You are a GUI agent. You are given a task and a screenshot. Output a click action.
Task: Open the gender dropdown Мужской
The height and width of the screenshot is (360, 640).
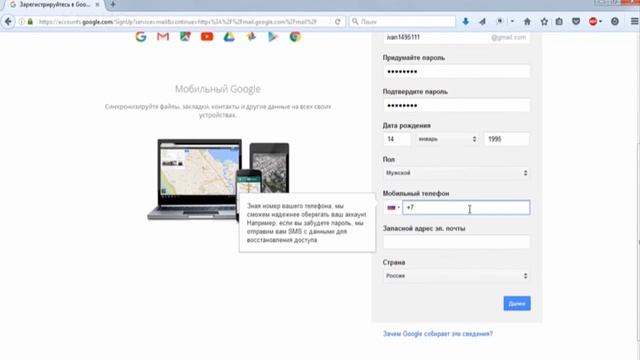coord(456,173)
